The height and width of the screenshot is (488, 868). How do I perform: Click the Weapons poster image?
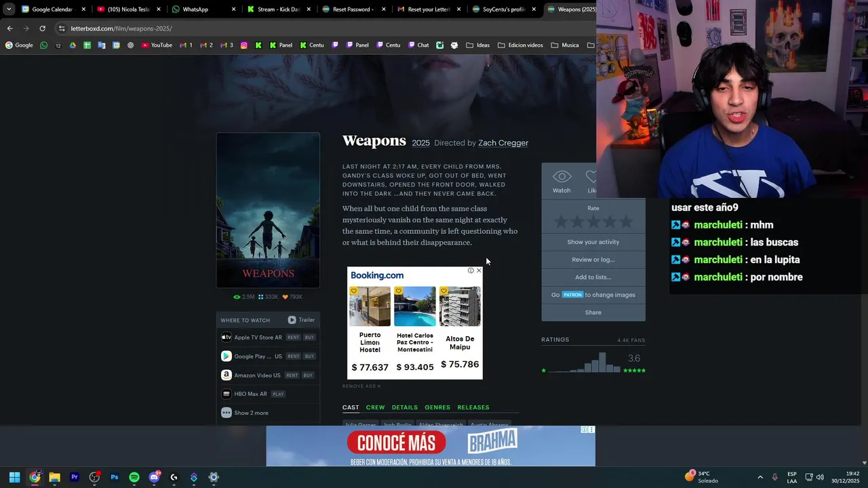point(268,210)
